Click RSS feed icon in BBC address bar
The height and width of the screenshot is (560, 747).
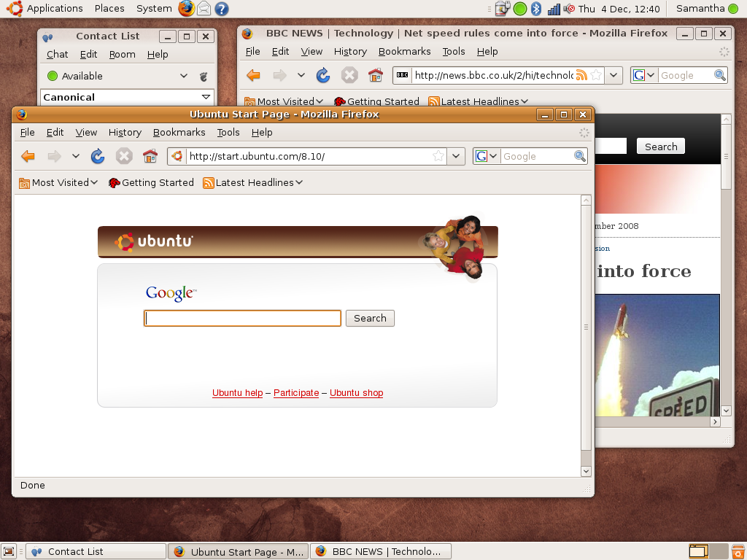click(581, 75)
